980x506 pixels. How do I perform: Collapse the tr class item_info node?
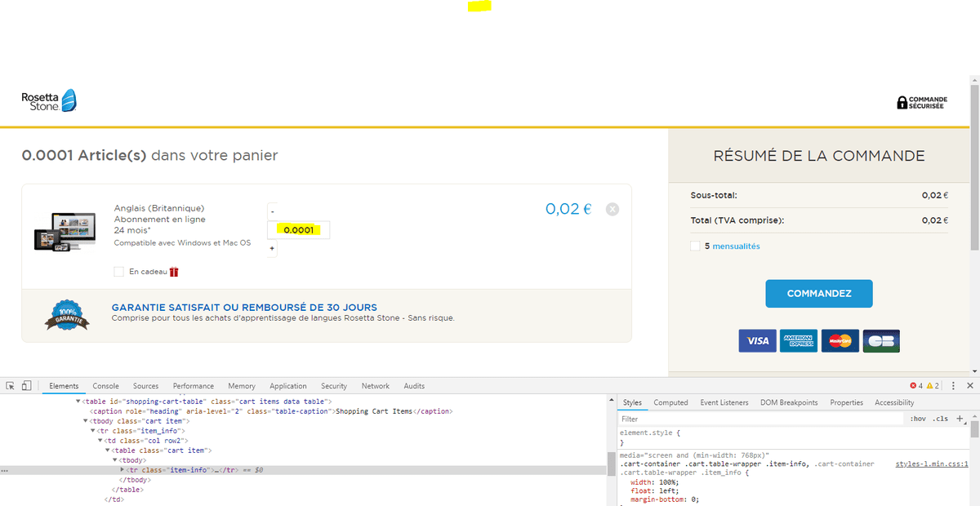coord(94,431)
